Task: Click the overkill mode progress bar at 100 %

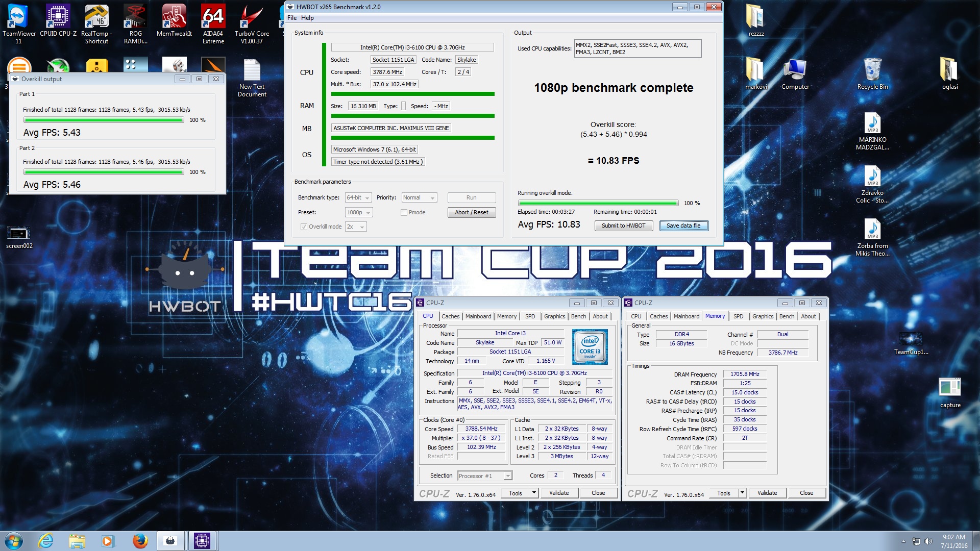Action: coord(598,203)
